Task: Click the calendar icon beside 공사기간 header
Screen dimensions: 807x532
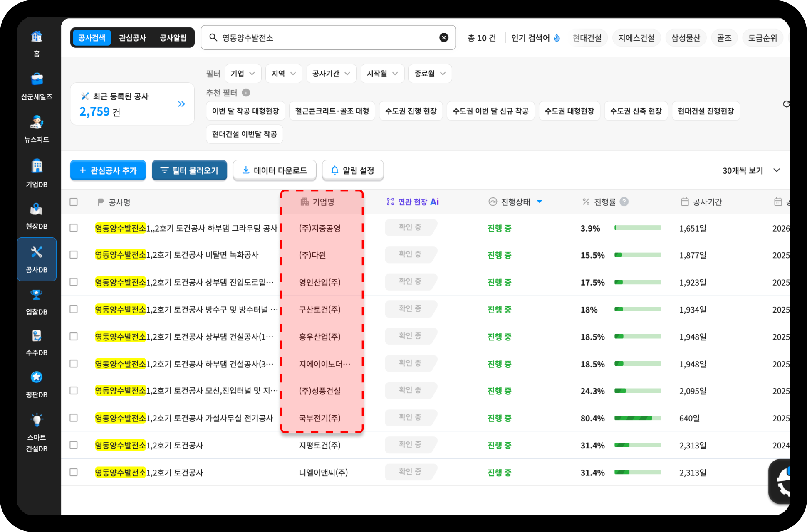Action: pos(685,202)
